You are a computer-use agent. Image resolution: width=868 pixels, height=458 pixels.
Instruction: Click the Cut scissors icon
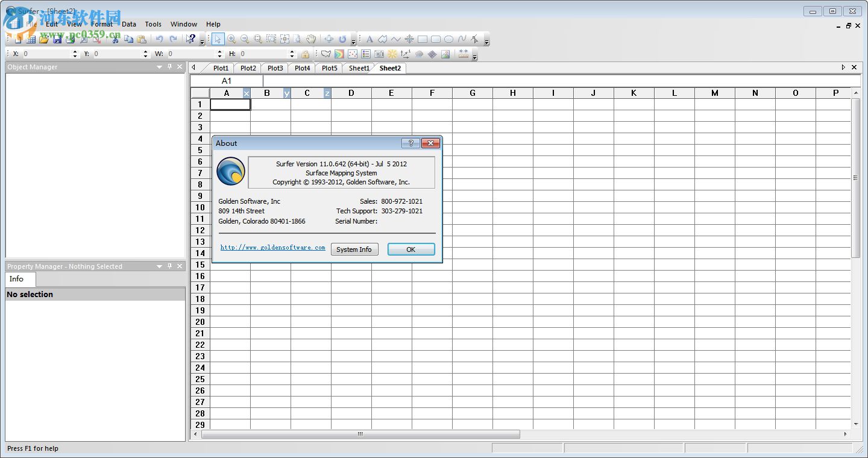[x=115, y=39]
